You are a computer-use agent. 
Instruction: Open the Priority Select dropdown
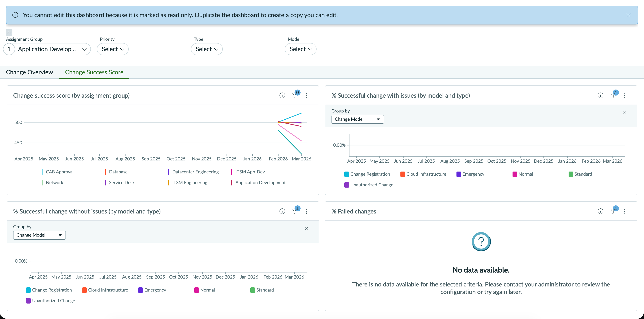click(x=113, y=49)
